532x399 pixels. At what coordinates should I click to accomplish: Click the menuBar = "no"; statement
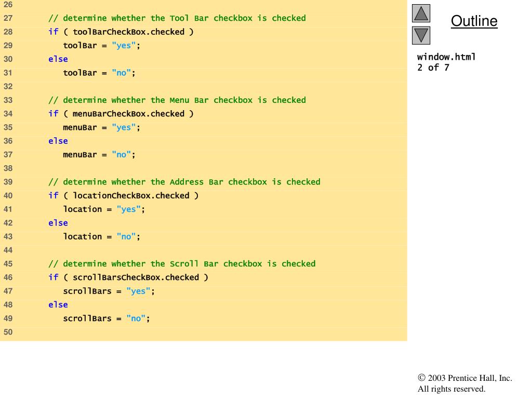click(x=99, y=155)
